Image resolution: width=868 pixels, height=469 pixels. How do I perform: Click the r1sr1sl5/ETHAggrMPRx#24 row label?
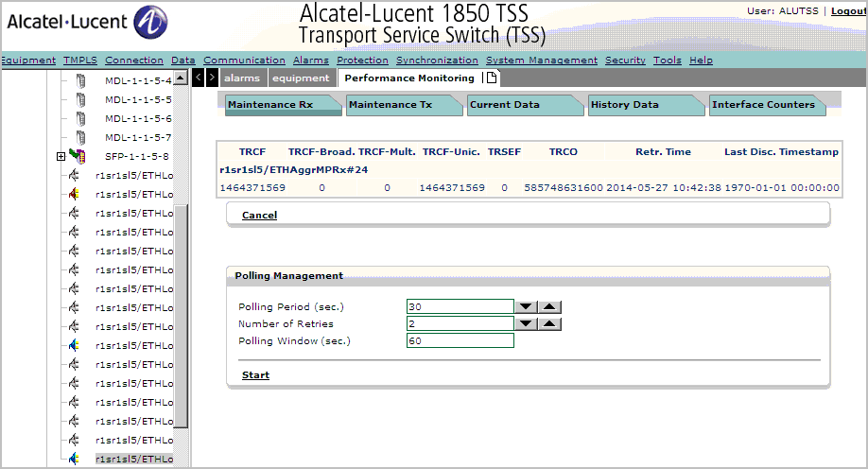coord(294,170)
